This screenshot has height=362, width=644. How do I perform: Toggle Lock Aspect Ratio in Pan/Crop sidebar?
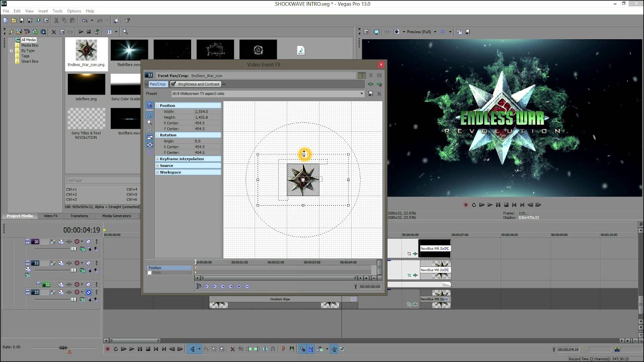coord(150,137)
